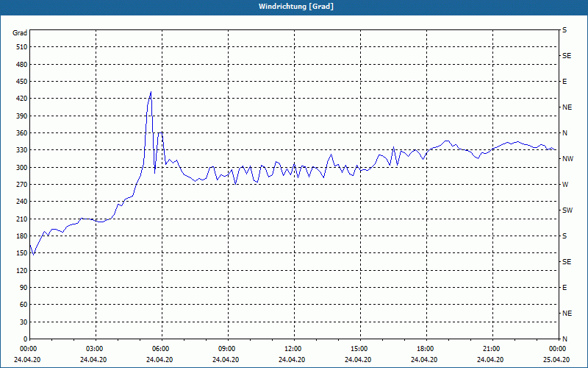Select the 25.04.20 date label

pyautogui.click(x=556, y=360)
